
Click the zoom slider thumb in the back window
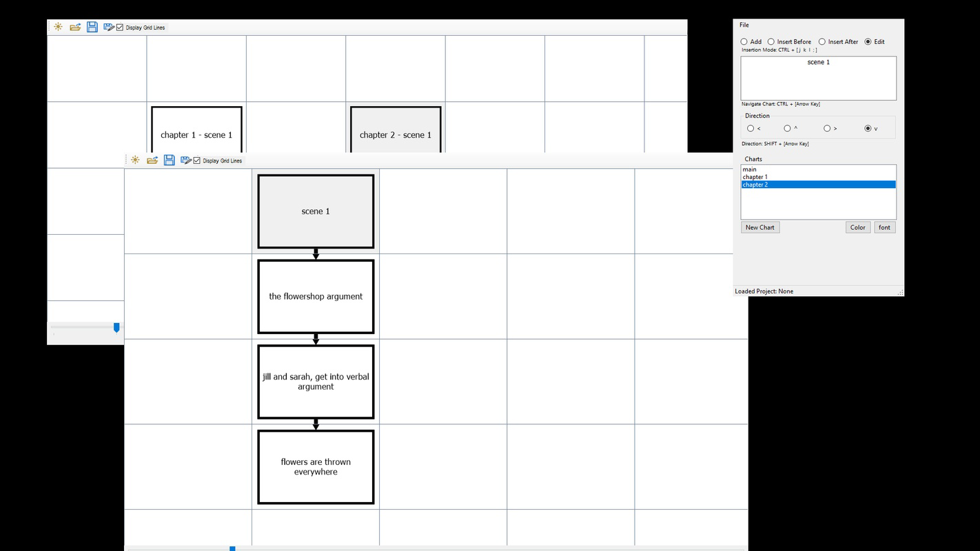(x=116, y=328)
